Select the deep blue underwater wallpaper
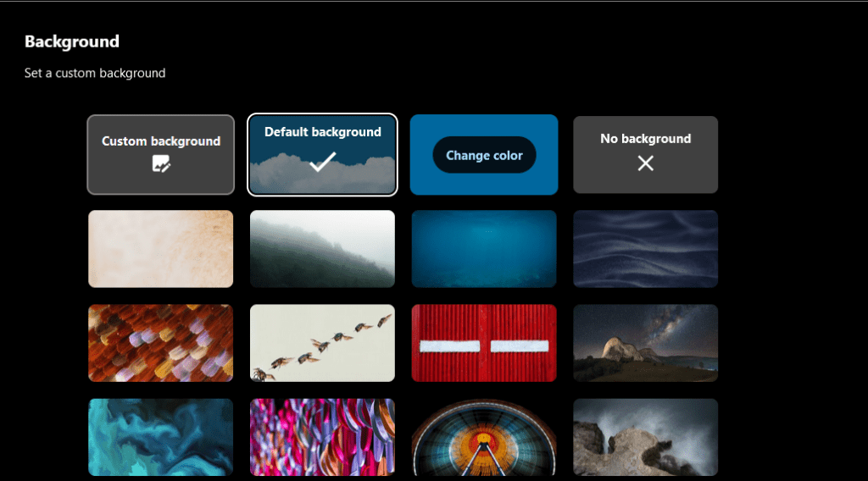868x481 pixels. tap(484, 249)
